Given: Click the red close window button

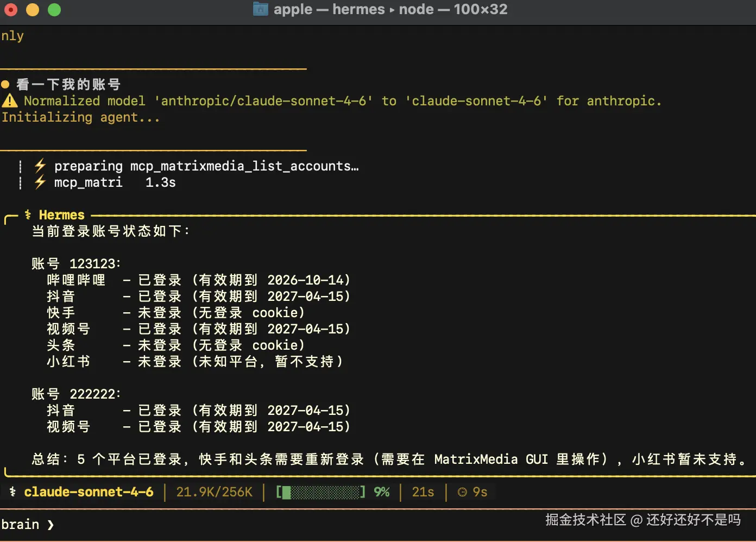Looking at the screenshot, I should (x=11, y=10).
